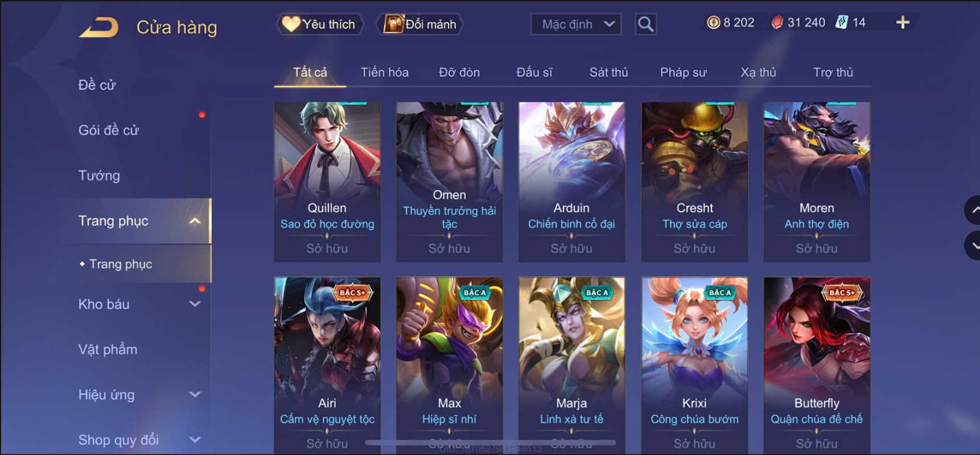The height and width of the screenshot is (455, 980).
Task: Click the blue voucher ticket icon
Action: pos(842,22)
